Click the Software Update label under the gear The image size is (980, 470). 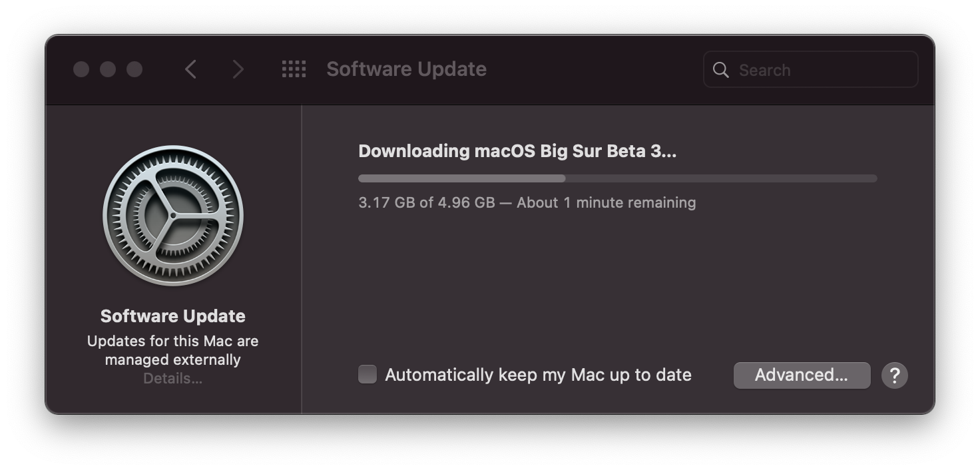(x=173, y=316)
